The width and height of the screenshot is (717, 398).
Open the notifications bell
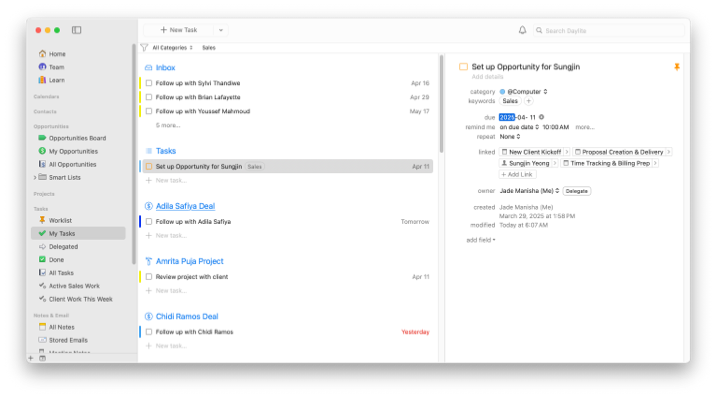point(522,30)
